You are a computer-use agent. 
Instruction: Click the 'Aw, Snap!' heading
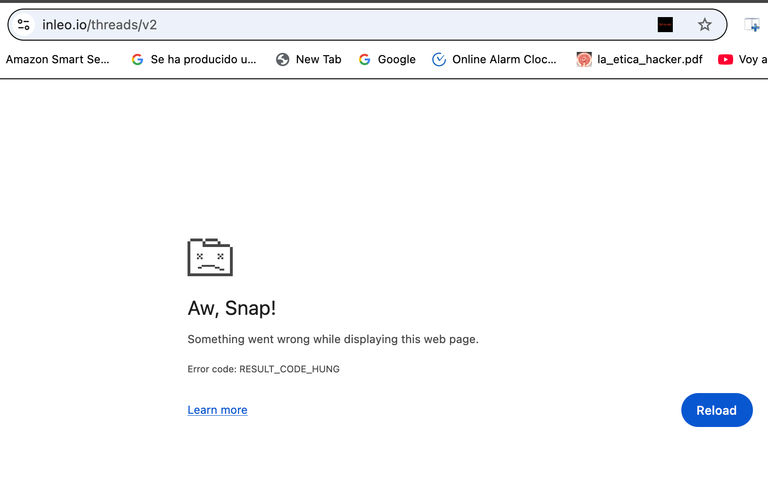coord(232,308)
